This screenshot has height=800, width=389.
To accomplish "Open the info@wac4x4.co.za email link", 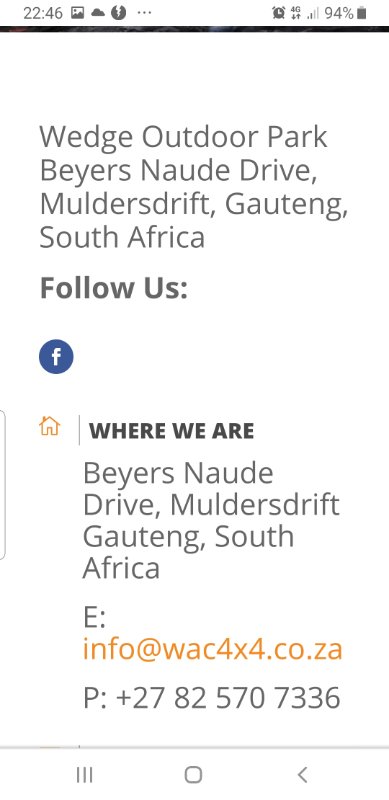I will [x=212, y=649].
